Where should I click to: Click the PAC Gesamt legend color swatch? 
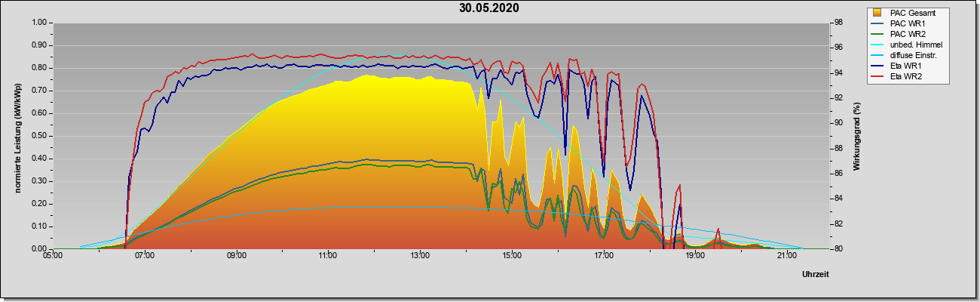[877, 13]
